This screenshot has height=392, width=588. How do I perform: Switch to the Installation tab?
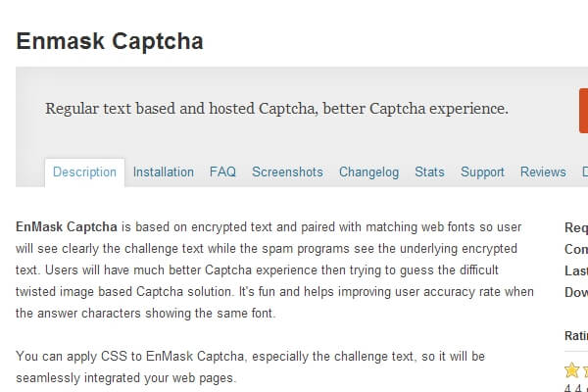coord(164,171)
